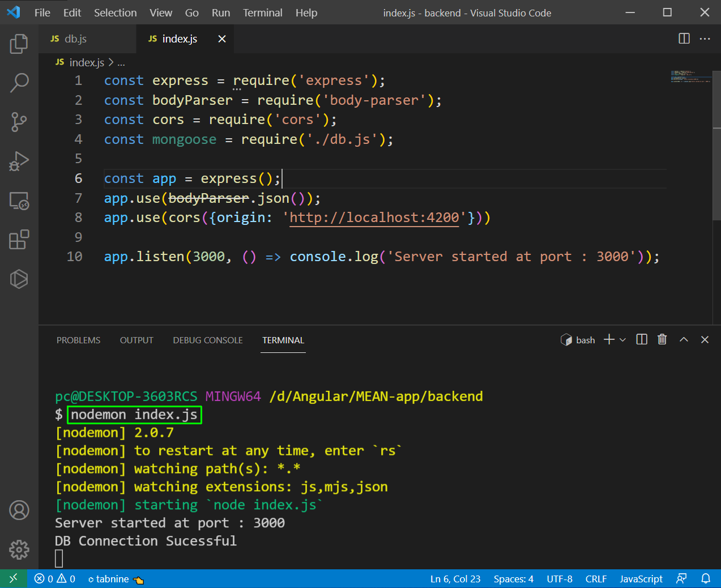Open Remote Explorer view in activity bar
Screen dimensions: 721x588
pyautogui.click(x=19, y=201)
